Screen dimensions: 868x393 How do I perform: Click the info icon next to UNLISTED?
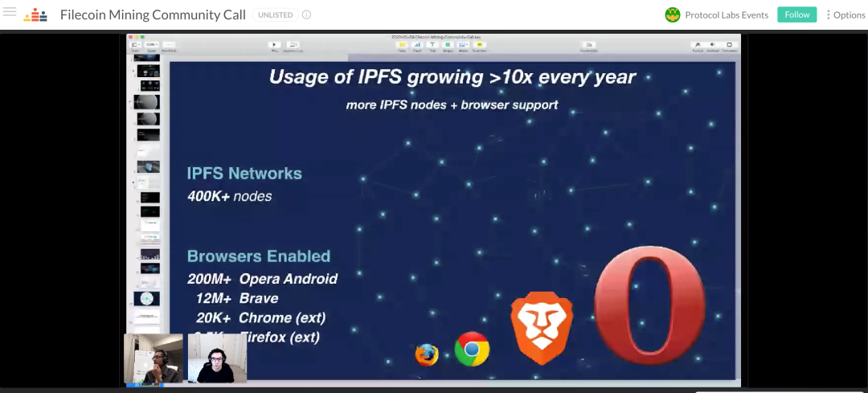point(306,15)
